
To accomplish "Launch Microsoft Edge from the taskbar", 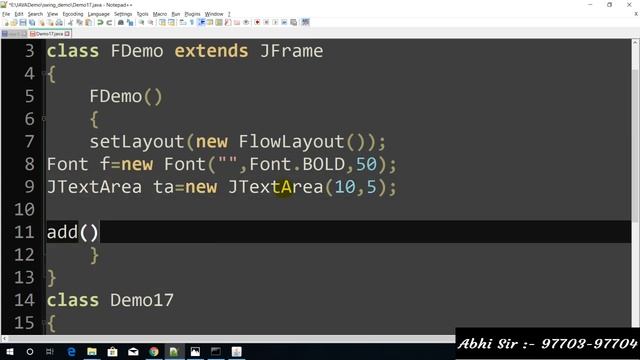I will [71, 351].
